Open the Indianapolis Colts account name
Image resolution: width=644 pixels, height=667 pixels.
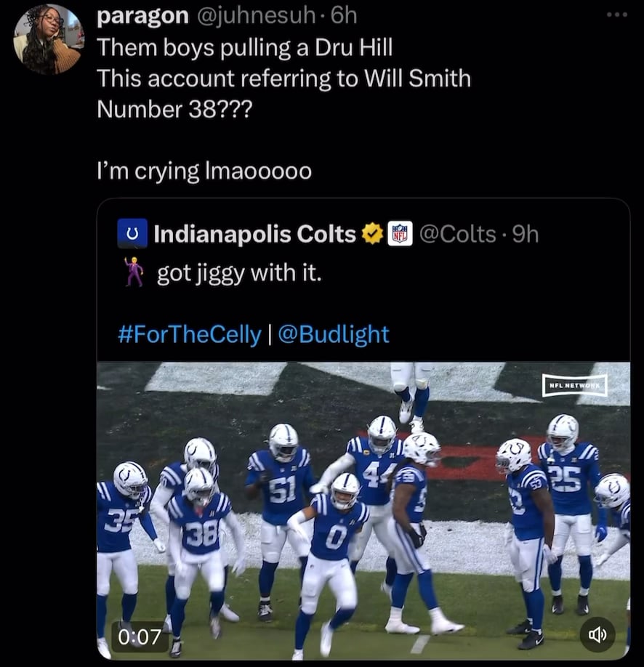coord(254,234)
